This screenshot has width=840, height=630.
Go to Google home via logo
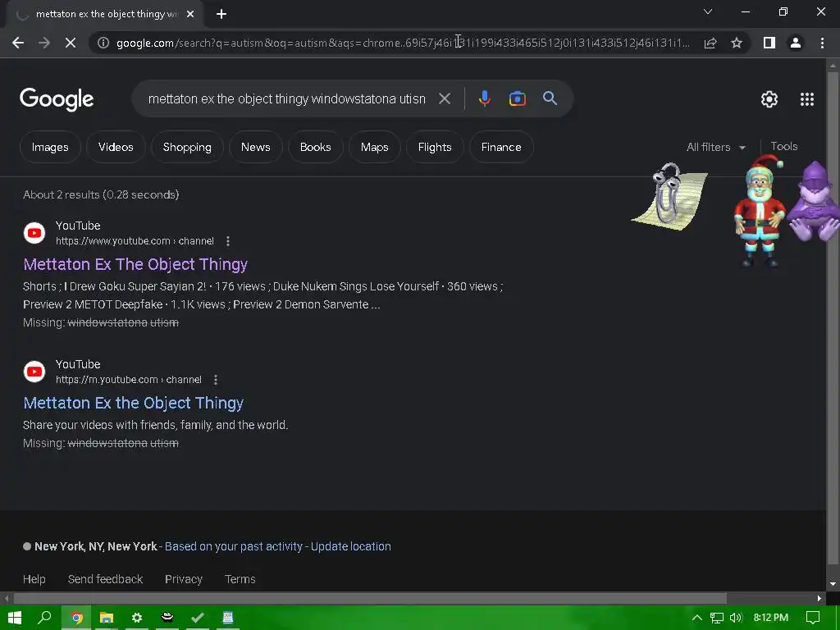click(57, 99)
